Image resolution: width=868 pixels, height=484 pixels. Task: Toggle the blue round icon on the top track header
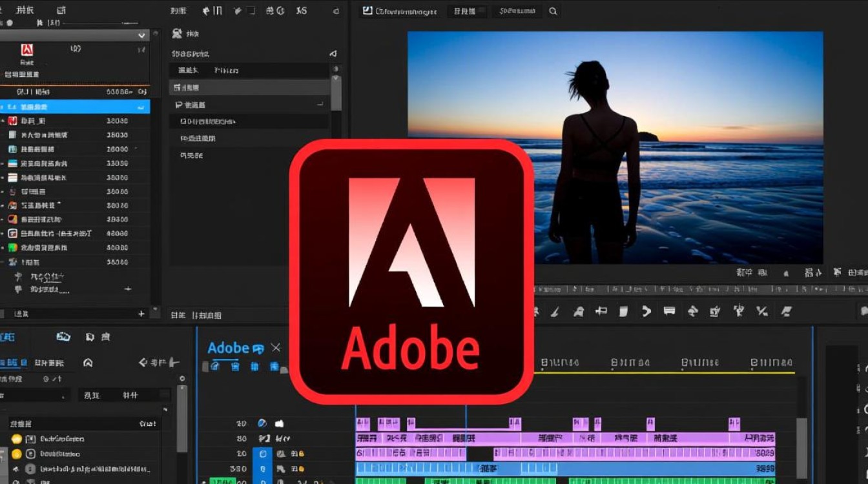tap(262, 423)
